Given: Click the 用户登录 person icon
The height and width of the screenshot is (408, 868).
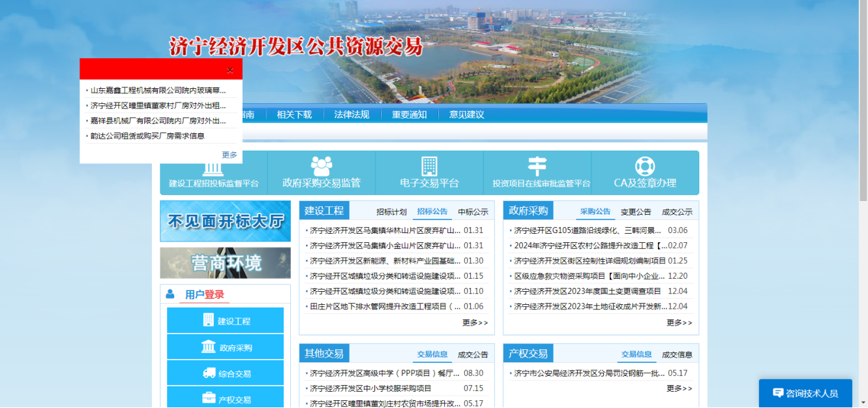Looking at the screenshot, I should point(170,294).
